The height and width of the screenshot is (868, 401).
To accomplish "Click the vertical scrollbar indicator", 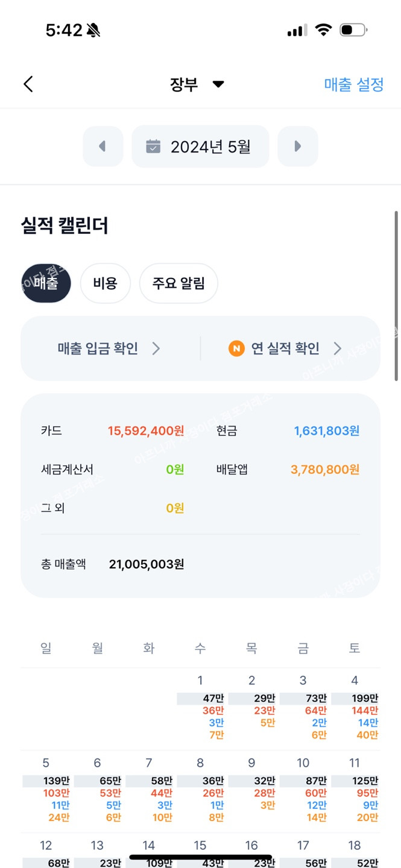I will click(396, 295).
